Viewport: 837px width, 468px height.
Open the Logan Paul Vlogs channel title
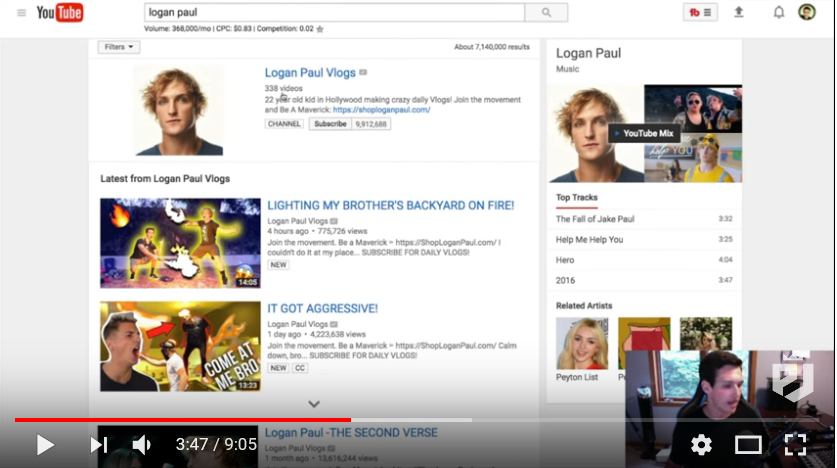pyautogui.click(x=310, y=73)
